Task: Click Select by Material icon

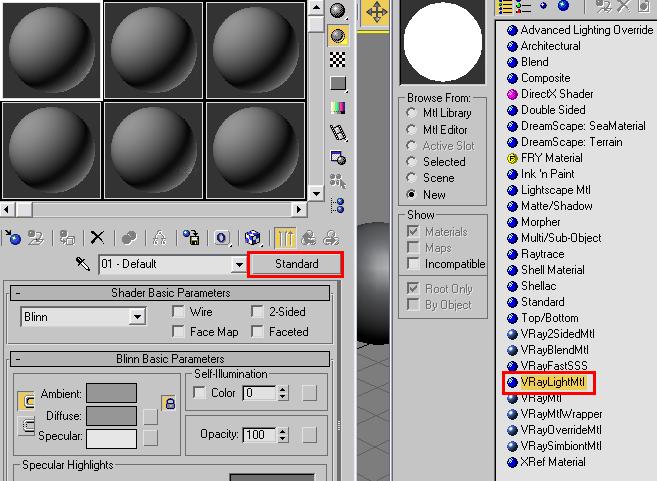Action: pos(337,181)
